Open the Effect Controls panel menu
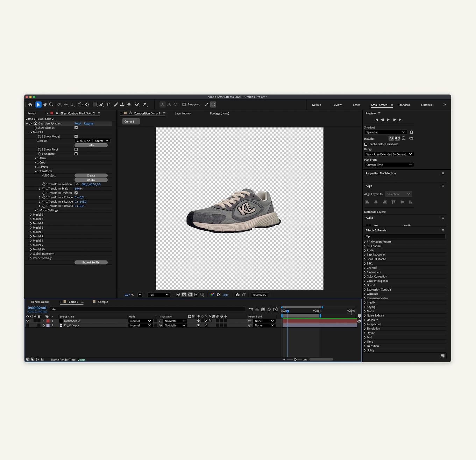The height and width of the screenshot is (460, 476). (99, 113)
